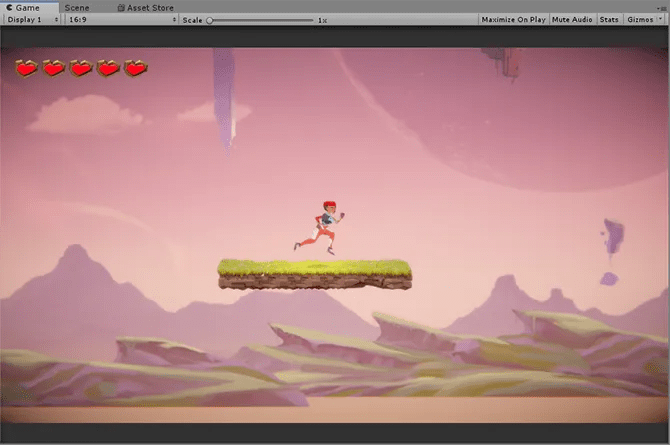Open the 16:9 aspect ratio dropdown
The image size is (670, 445).
coord(122,20)
